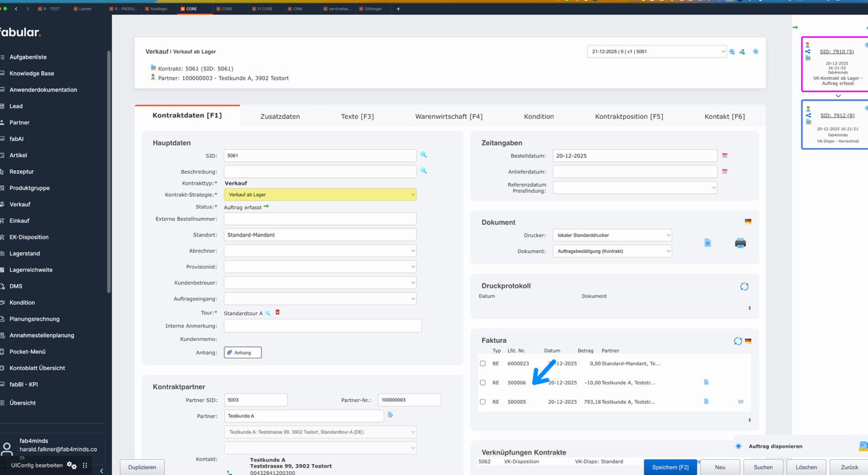This screenshot has height=475, width=868.
Task: Click into the Externe Bestellnummer field
Action: [320, 219]
